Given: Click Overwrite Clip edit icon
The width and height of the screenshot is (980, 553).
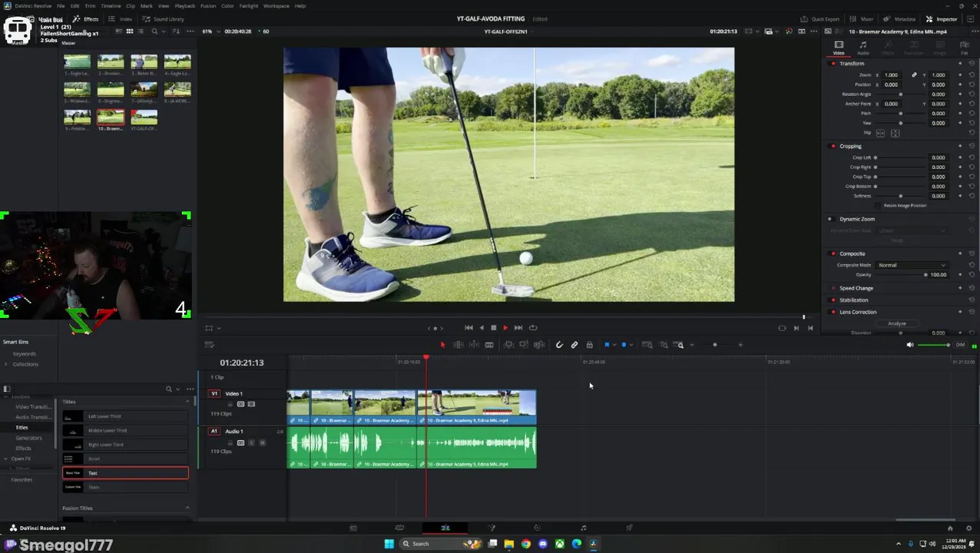Looking at the screenshot, I should [x=524, y=345].
